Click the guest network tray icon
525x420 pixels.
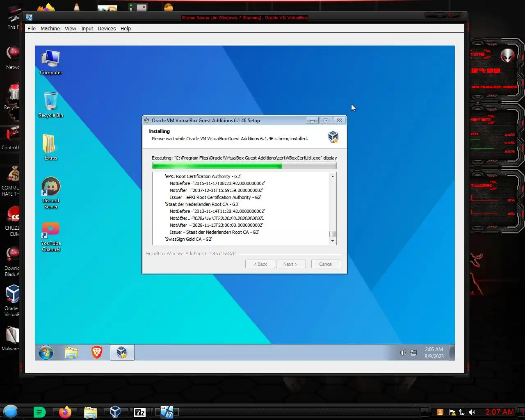coord(413,353)
